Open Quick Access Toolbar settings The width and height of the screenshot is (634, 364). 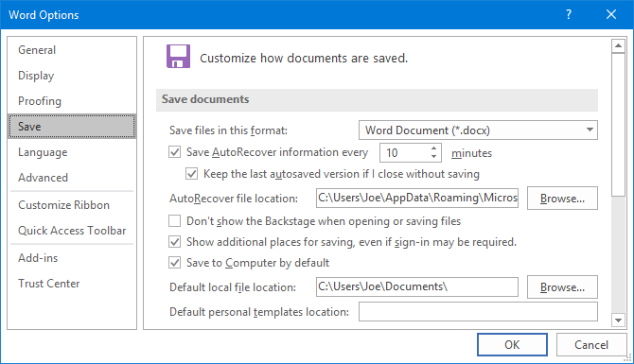click(x=72, y=231)
